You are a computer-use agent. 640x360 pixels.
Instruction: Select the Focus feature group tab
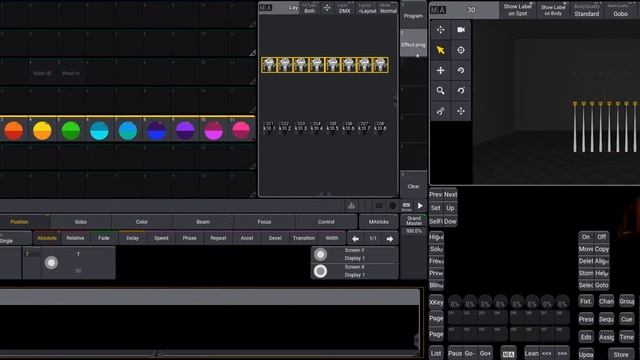(264, 222)
